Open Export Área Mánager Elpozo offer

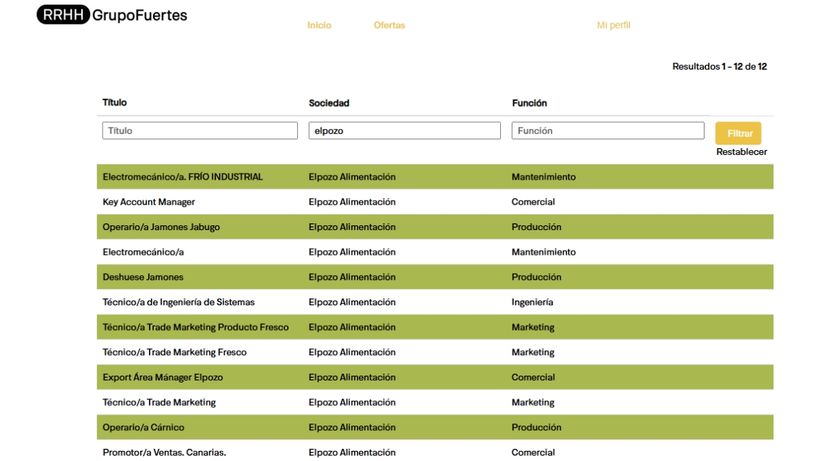coord(163,377)
